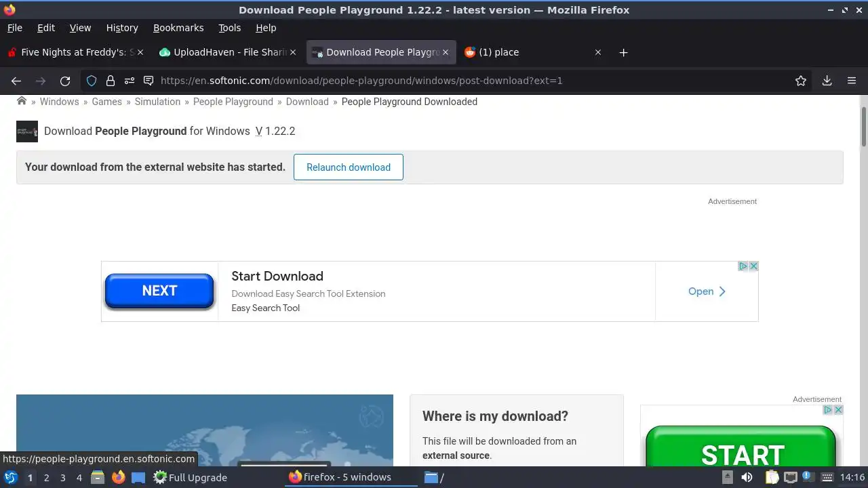
Task: Open the Edit menu
Action: (46, 28)
